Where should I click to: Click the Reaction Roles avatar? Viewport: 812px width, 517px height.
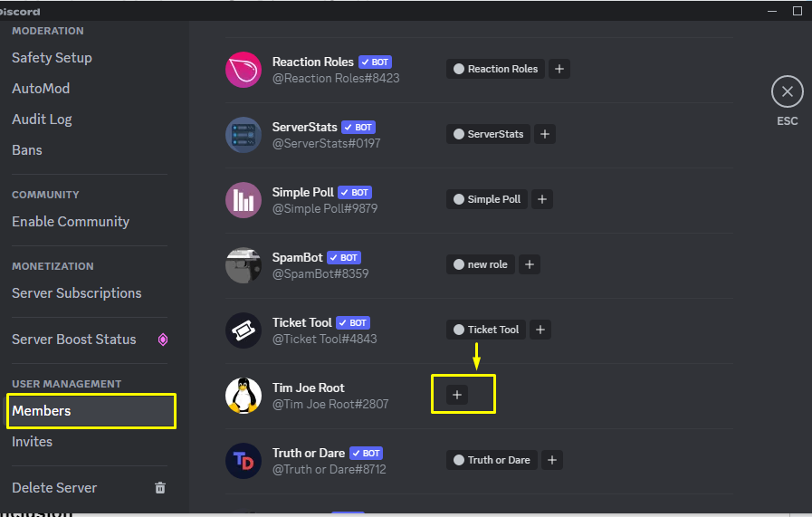coord(244,70)
